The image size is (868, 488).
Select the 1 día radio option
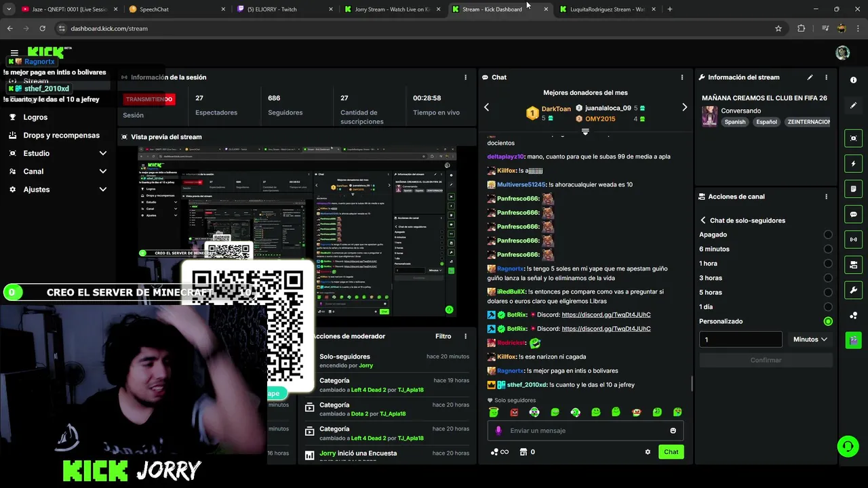coord(828,307)
